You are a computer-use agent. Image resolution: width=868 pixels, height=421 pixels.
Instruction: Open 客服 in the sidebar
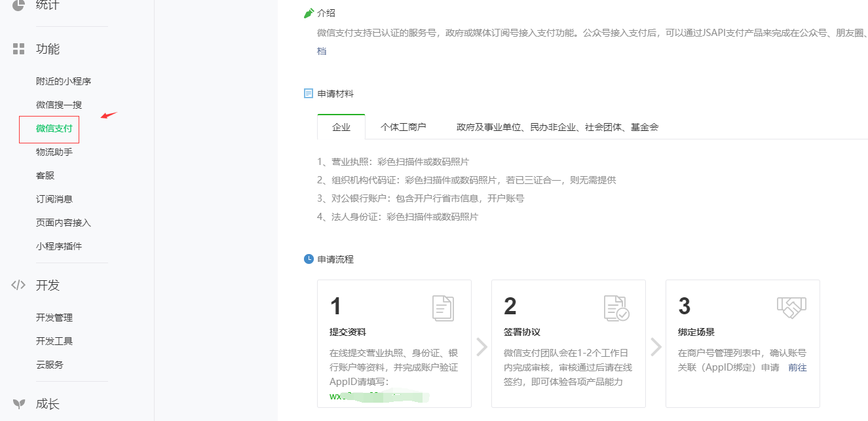click(45, 175)
